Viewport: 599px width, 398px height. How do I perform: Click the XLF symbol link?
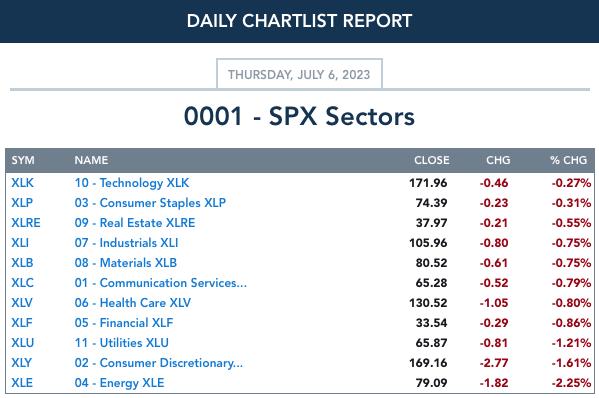(22, 323)
